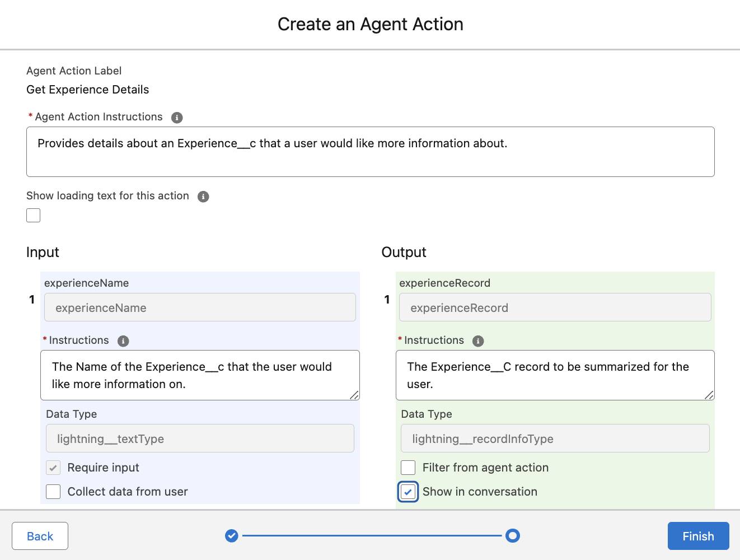740x560 pixels.
Task: Click info icon next to Show loading text
Action: pos(203,197)
